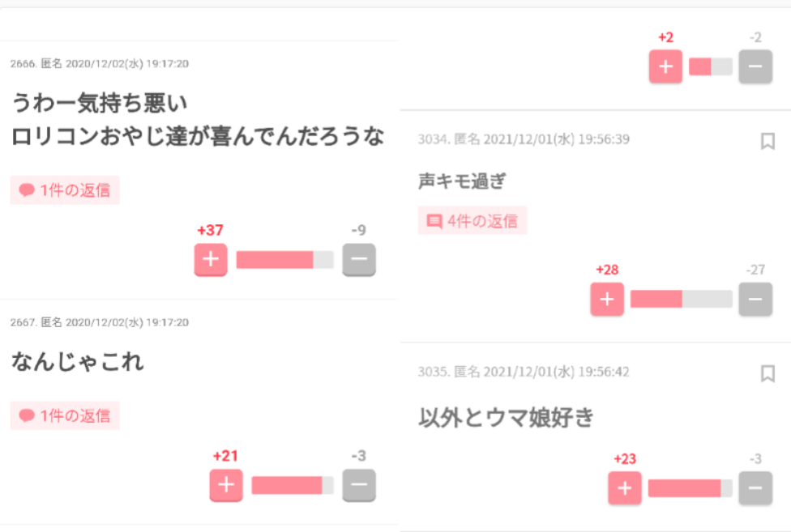Upvote comment 2666 with plus button
Image resolution: width=791 pixels, height=532 pixels.
coord(211,259)
